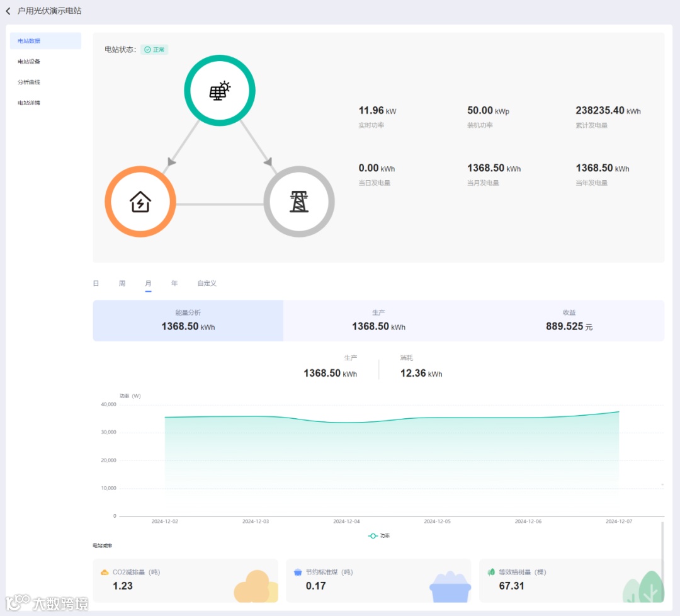Go to the 分析曲线 sidebar item

tap(45, 82)
